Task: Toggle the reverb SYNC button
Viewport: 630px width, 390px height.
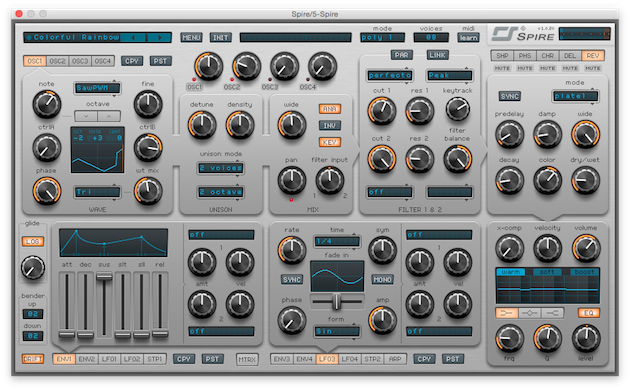Action: 509,96
